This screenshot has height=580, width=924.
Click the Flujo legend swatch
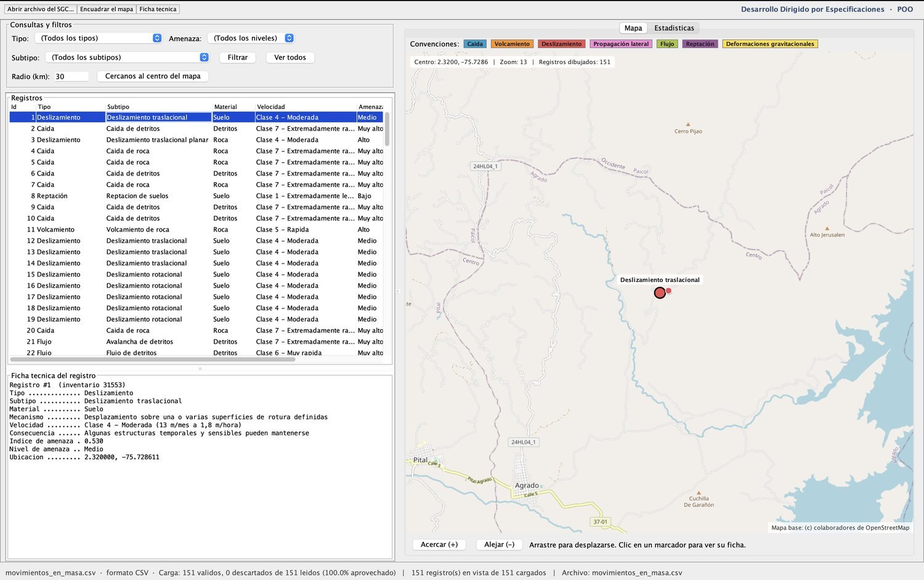667,44
